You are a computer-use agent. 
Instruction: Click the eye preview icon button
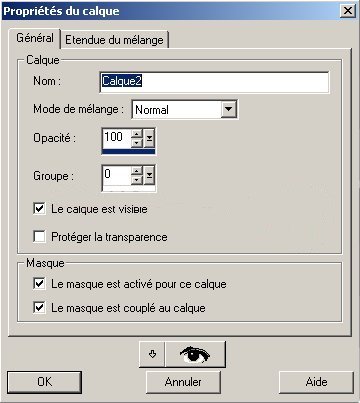[x=195, y=354]
